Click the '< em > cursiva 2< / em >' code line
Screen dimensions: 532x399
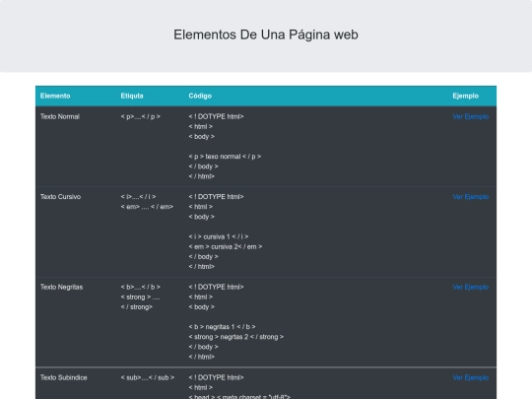click(x=226, y=246)
